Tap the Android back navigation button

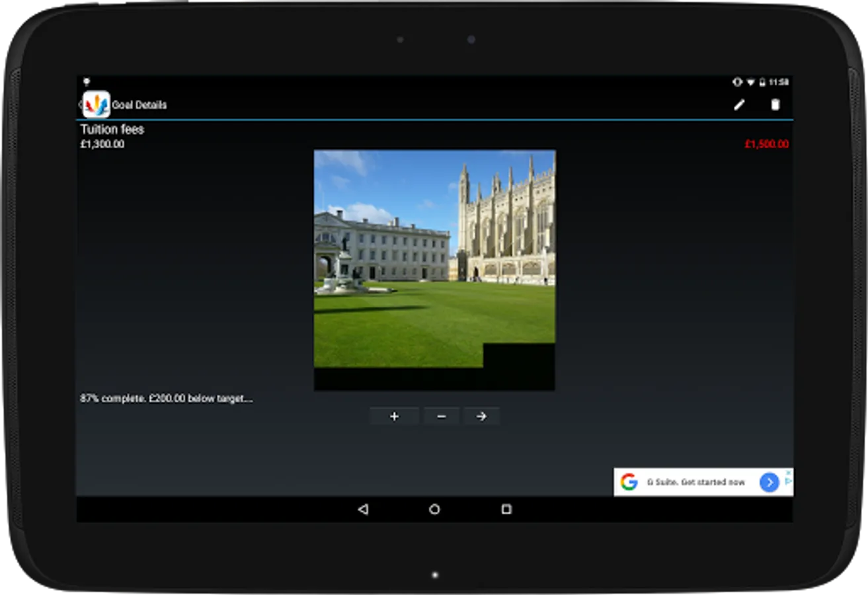pos(362,509)
